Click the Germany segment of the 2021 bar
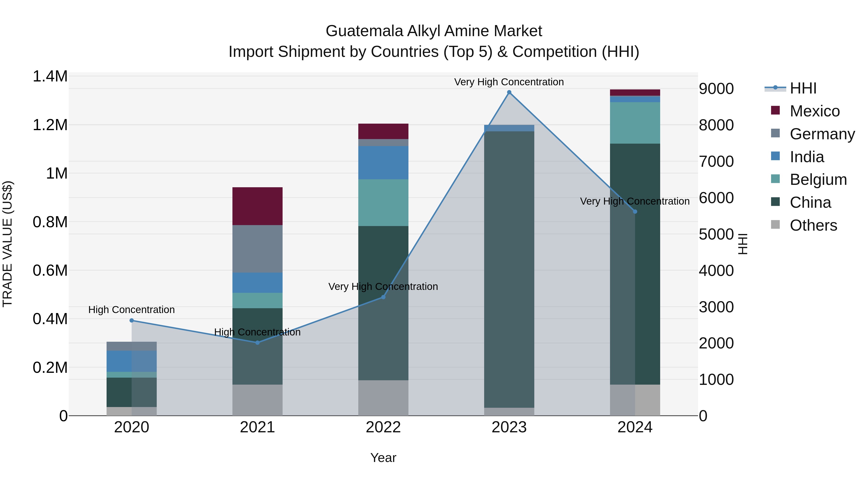 click(x=258, y=249)
